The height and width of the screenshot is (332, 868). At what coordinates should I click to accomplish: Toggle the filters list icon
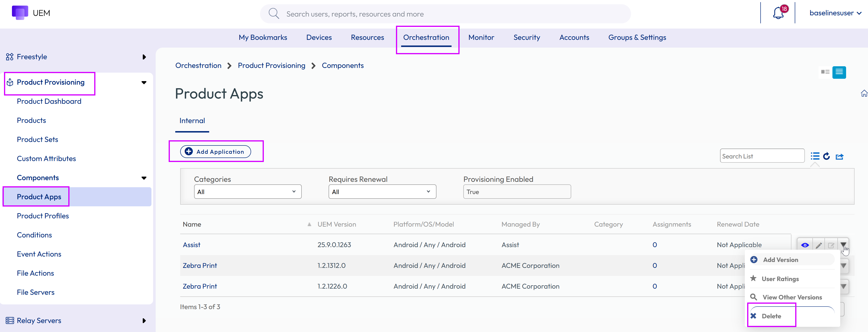815,156
